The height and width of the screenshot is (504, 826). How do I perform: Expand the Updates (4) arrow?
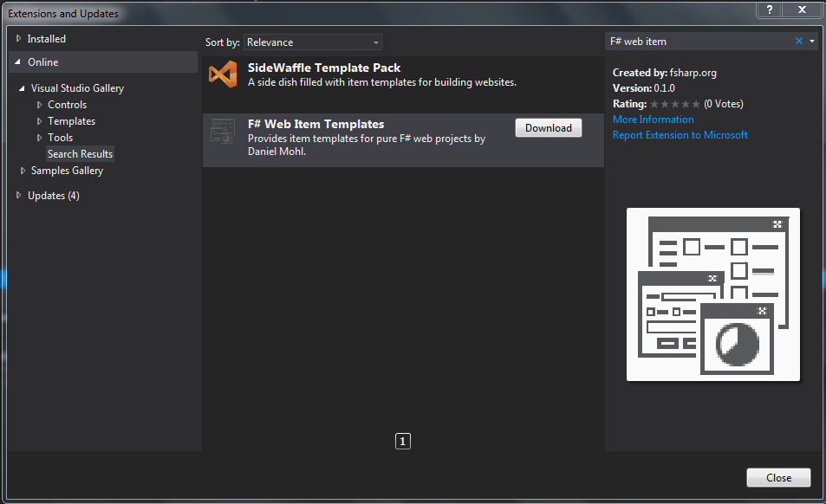18,195
